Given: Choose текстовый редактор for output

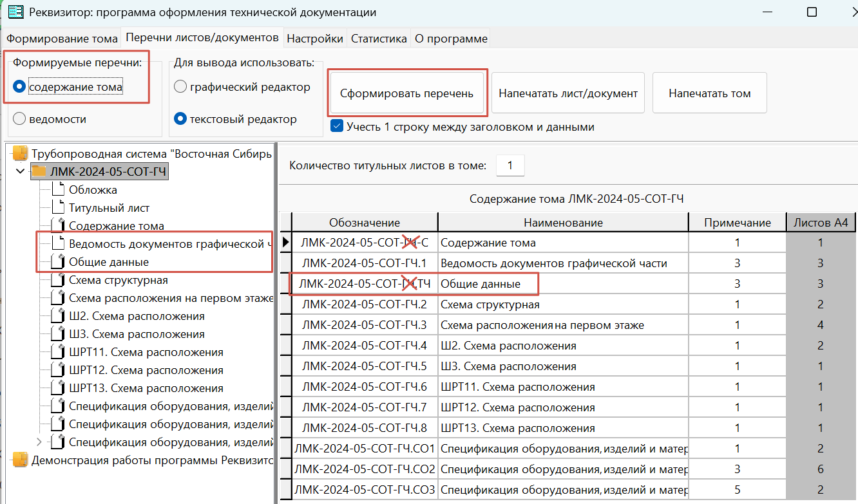Looking at the screenshot, I should 180,119.
